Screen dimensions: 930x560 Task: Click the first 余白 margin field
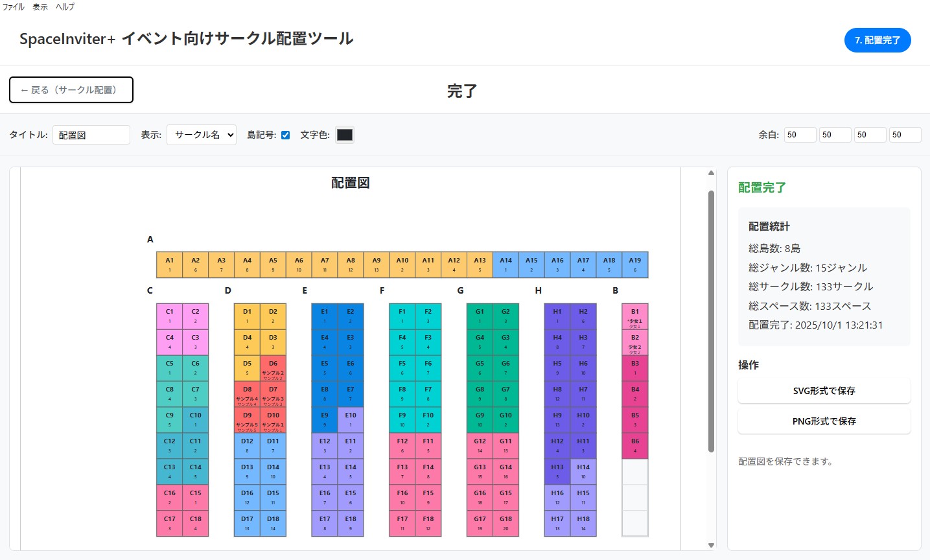click(x=800, y=134)
